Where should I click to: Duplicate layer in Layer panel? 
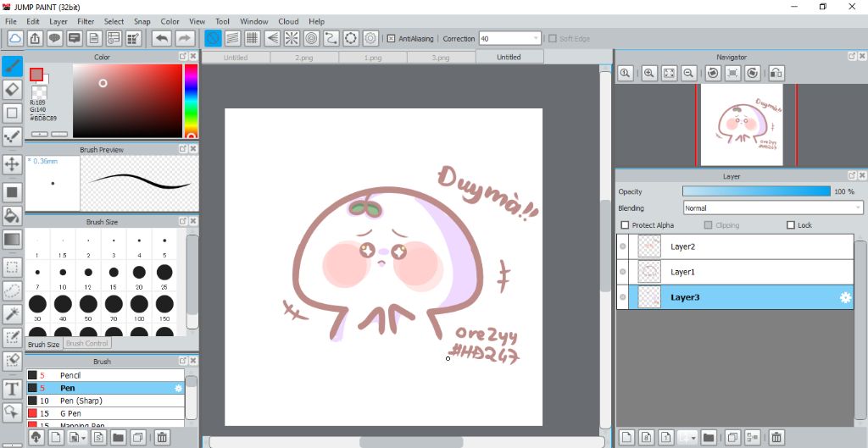pyautogui.click(x=732, y=437)
